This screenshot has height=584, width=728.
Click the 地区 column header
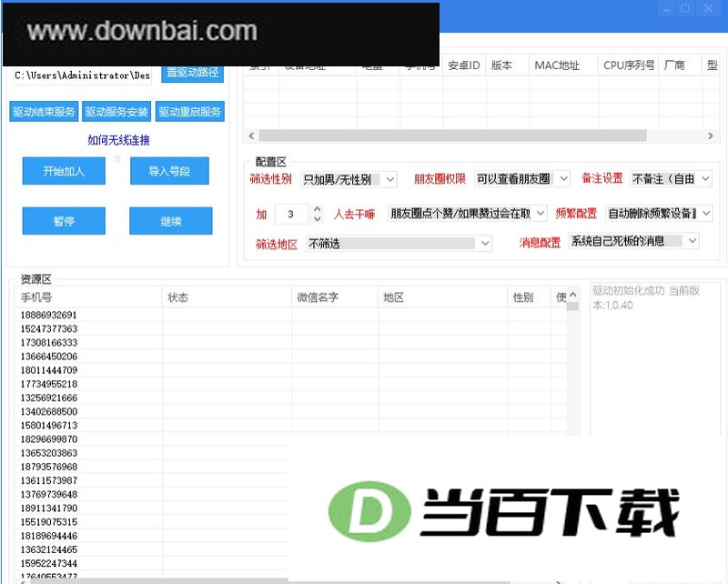[x=443, y=297]
